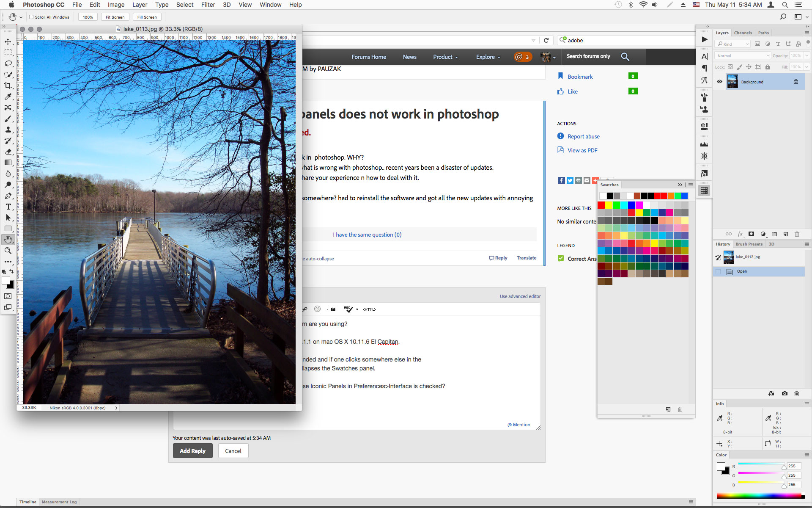Open the Character panel icon
This screenshot has width=812, height=508.
704,56
